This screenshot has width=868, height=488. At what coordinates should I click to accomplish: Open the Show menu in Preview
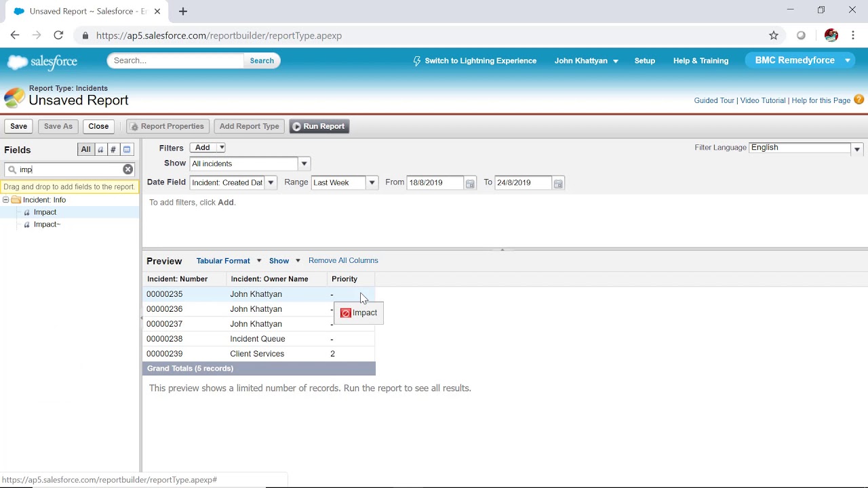[284, 260]
